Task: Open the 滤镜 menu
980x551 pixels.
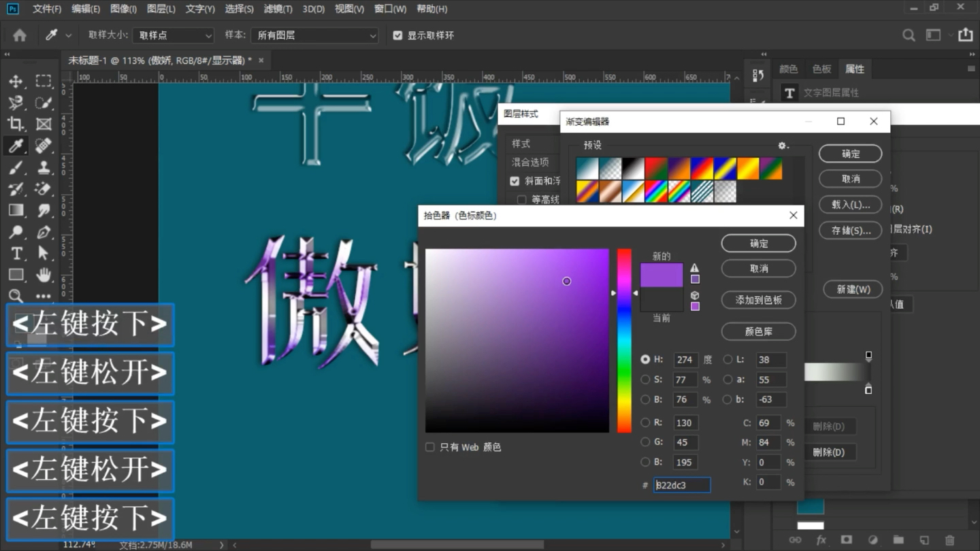Action: pos(278,9)
